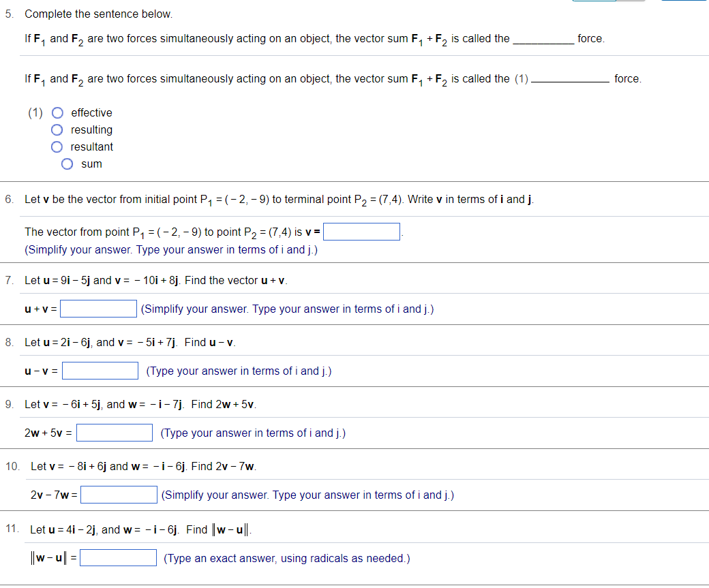Viewport: 709px width, 588px height.
Task: Click inside the 2v − 7w response field
Action: 119,495
